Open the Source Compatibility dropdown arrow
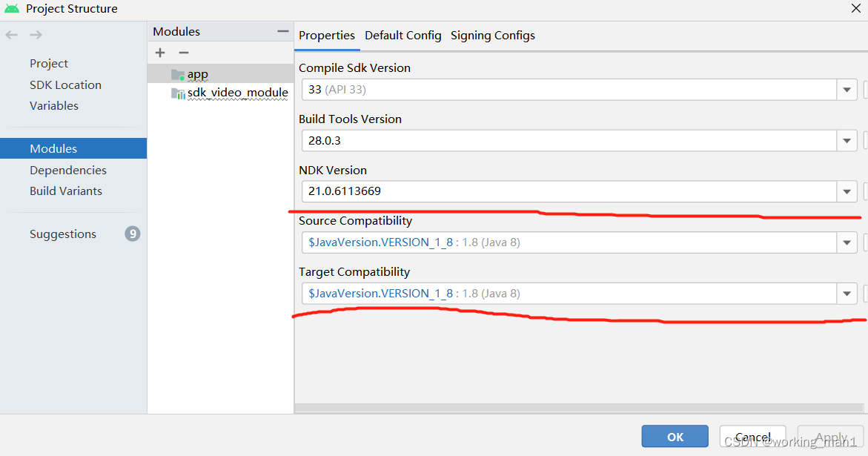The height and width of the screenshot is (456, 868). [847, 242]
